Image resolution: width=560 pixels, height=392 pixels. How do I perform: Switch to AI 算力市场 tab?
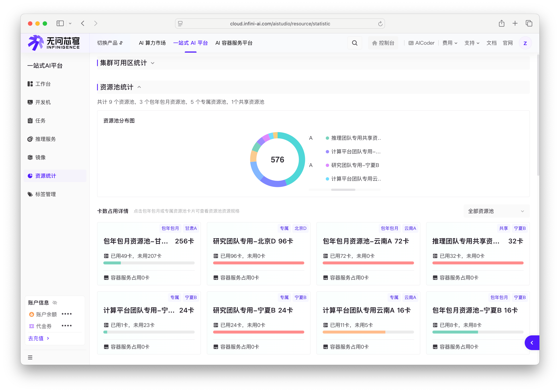pos(152,43)
